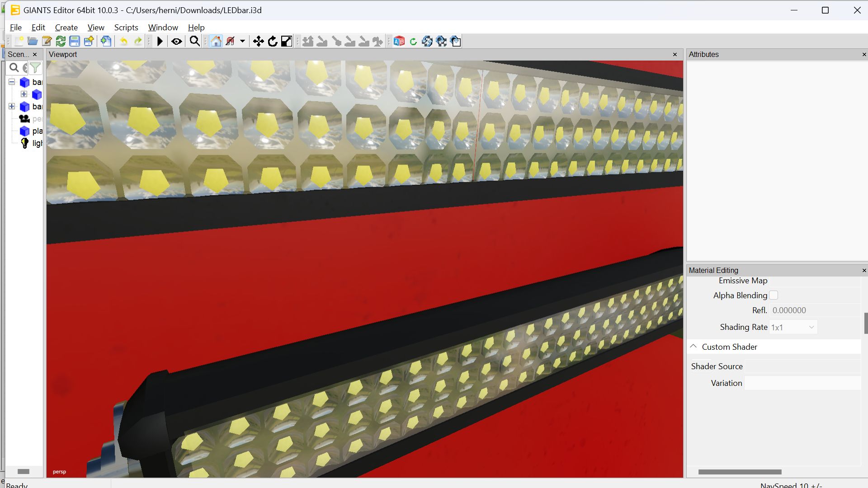This screenshot has height=488, width=868.
Task: Toggle the filter funnel in Scenegraph
Action: 35,68
